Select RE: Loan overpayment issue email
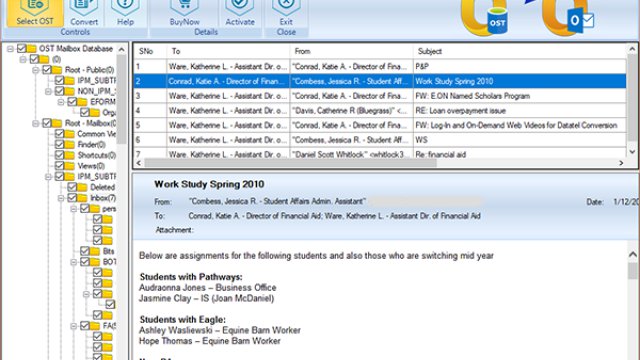Screen dimensions: 640x360 point(380,111)
